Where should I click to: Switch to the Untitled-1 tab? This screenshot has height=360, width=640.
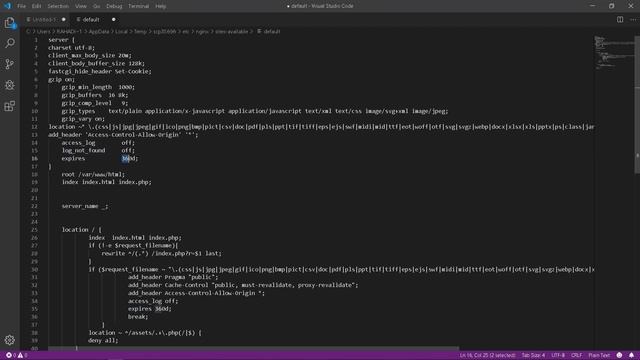pyautogui.click(x=44, y=20)
